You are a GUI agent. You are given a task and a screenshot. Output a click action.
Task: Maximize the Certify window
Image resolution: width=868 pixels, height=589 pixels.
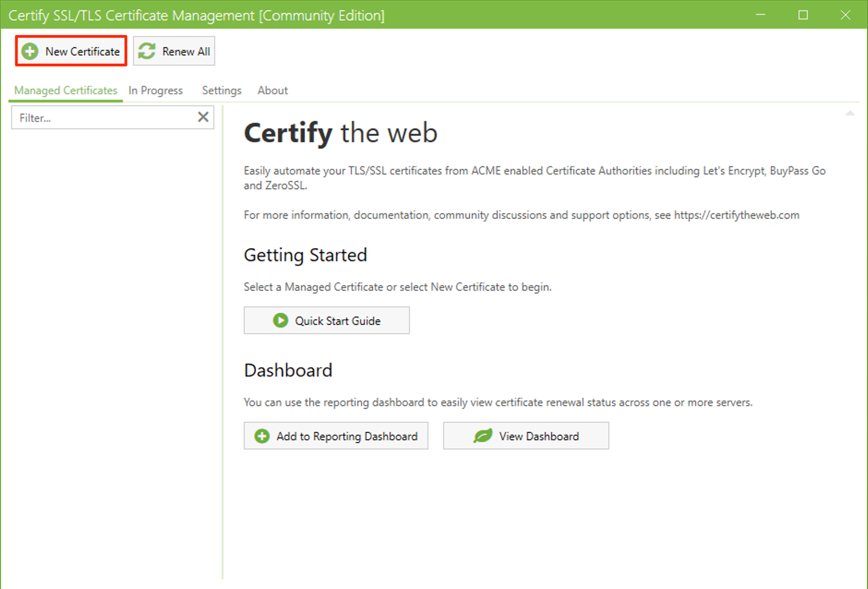[803, 15]
